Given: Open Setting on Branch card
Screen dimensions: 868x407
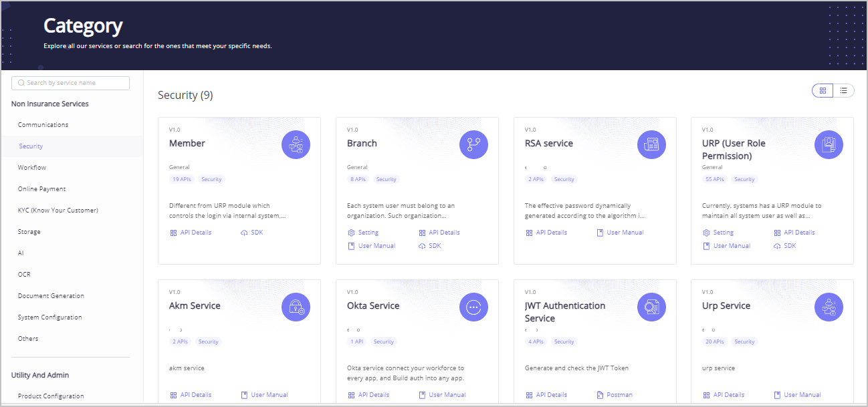Looking at the screenshot, I should point(363,233).
